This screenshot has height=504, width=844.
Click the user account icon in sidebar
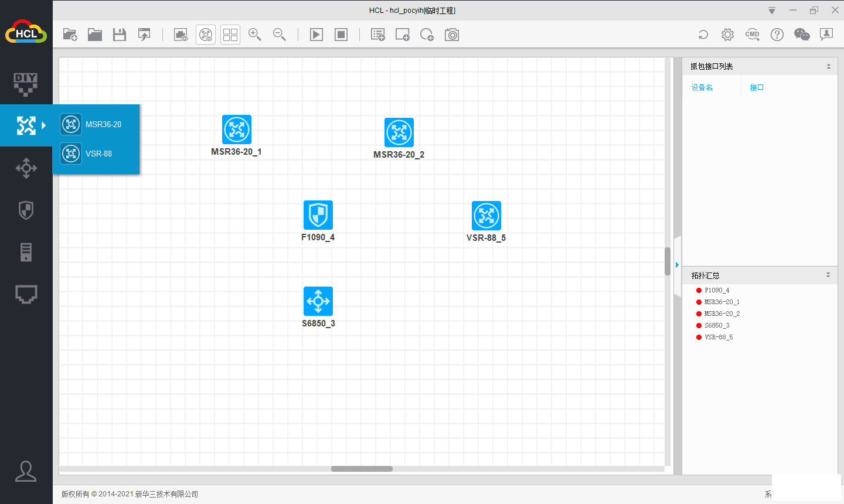(x=26, y=471)
